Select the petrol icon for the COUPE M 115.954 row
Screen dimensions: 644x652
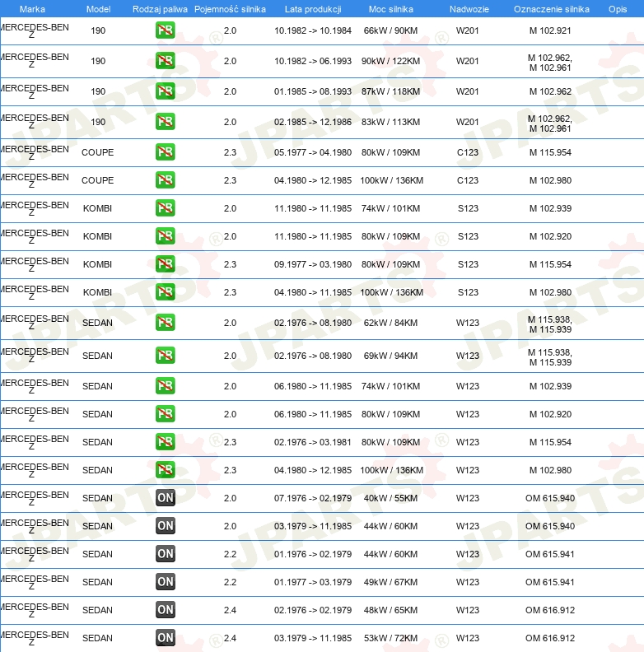click(x=166, y=152)
